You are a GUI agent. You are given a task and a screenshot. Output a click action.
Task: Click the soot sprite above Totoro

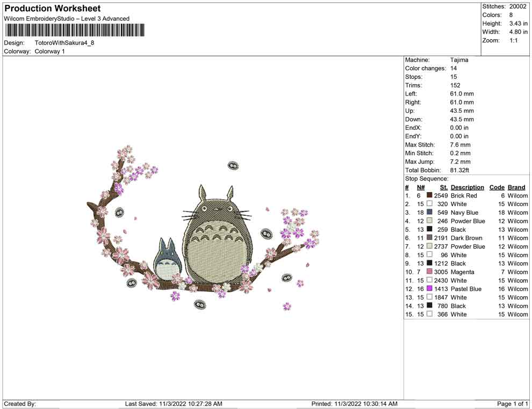click(x=233, y=165)
